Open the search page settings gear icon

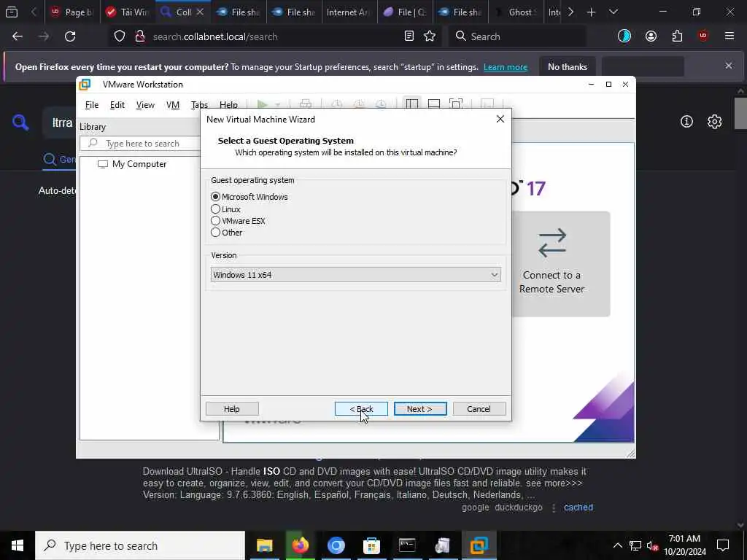point(714,122)
